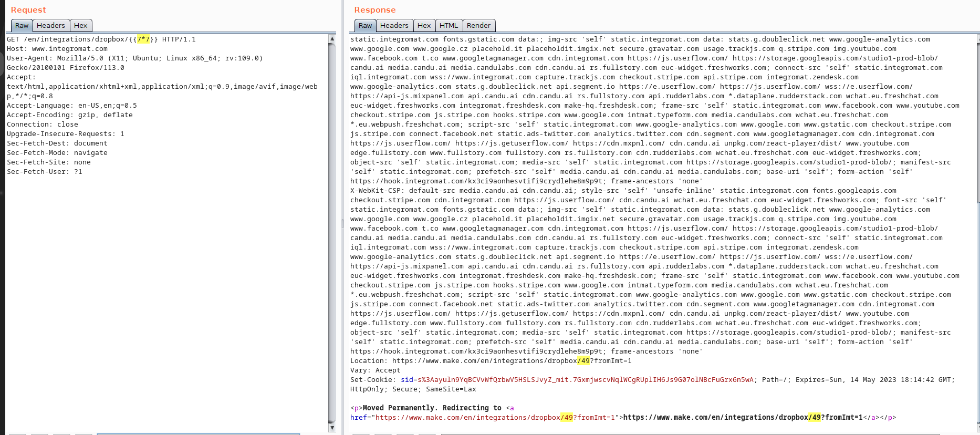Screen dimensions: 980x435
Task: Open the response HTML tab
Action: coord(449,25)
